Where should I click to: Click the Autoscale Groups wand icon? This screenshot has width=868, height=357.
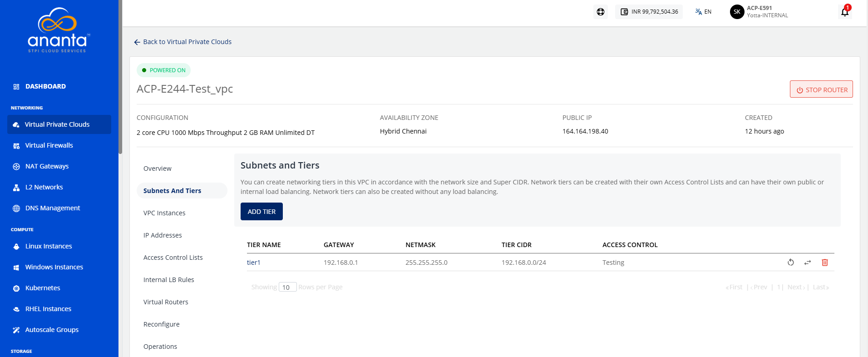[x=16, y=330]
